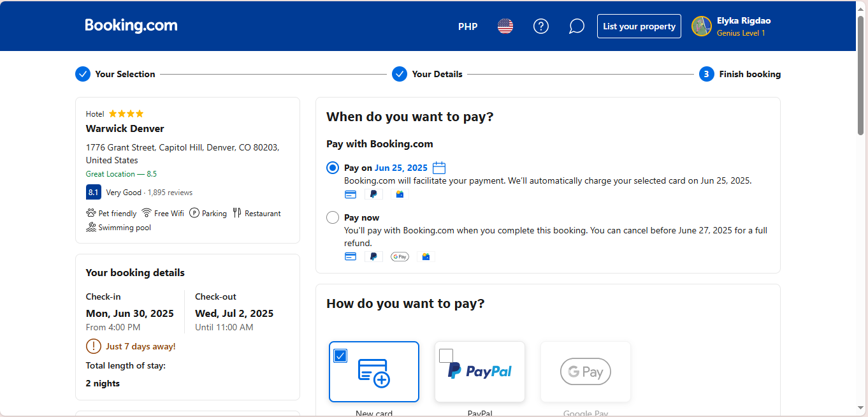Click the Your booking details heading

[135, 272]
